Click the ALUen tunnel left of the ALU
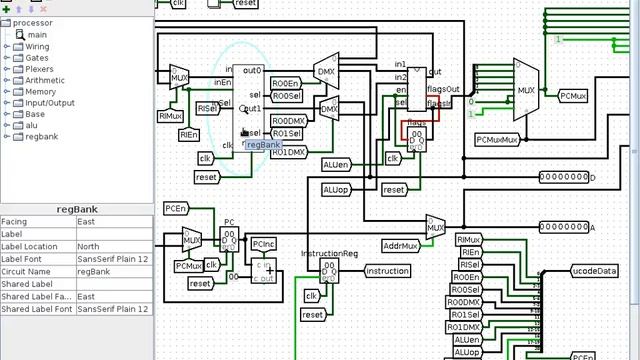 point(336,165)
